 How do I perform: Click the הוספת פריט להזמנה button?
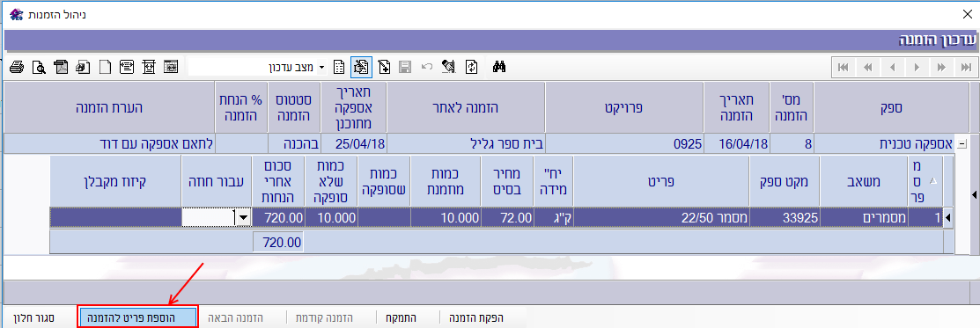point(138,317)
